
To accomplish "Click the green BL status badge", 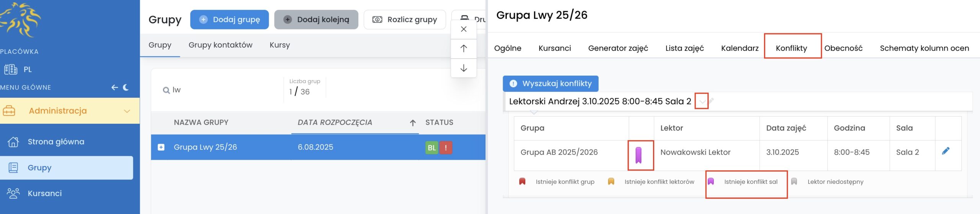I will 432,148.
